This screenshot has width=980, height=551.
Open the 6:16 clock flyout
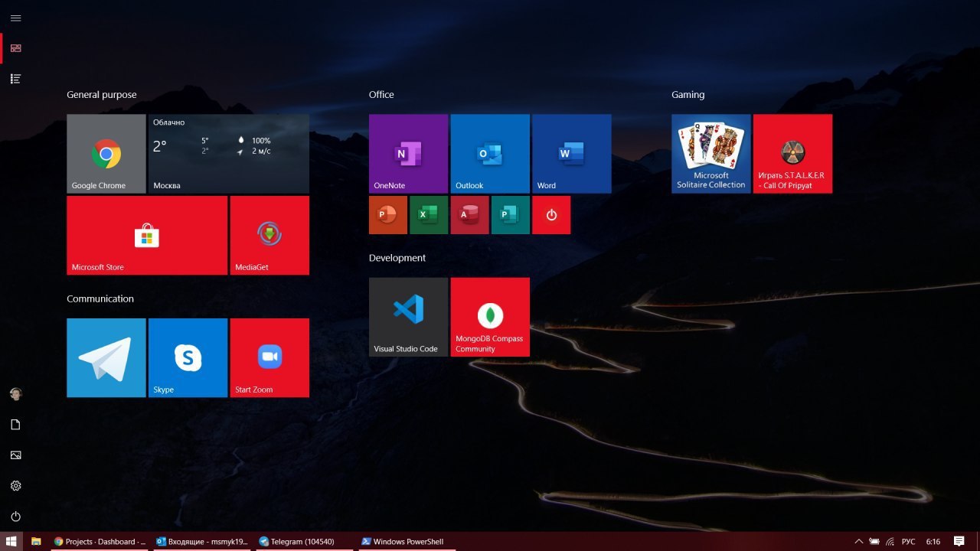click(x=933, y=541)
